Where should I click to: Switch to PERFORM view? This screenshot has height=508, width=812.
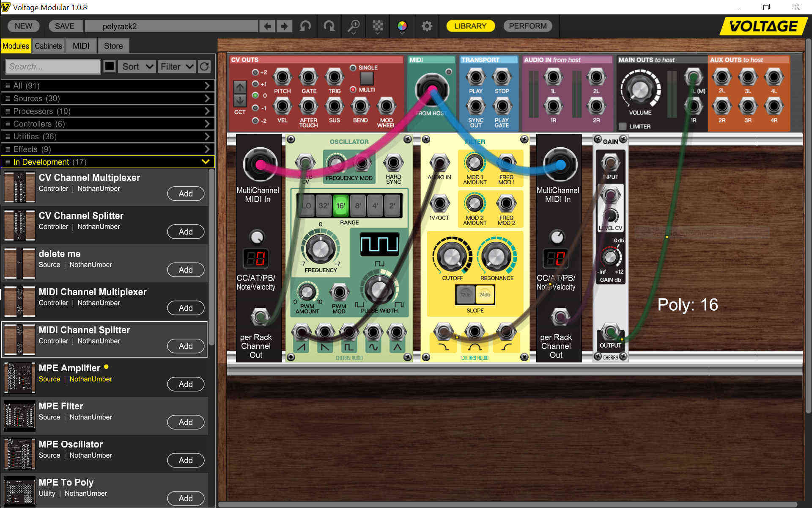click(528, 26)
